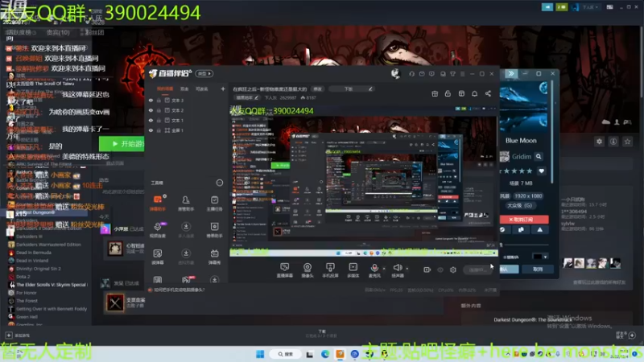The width and height of the screenshot is (644, 362).
Task: Click the cancel button in wallpaper panel (取消)
Action: tap(538, 269)
